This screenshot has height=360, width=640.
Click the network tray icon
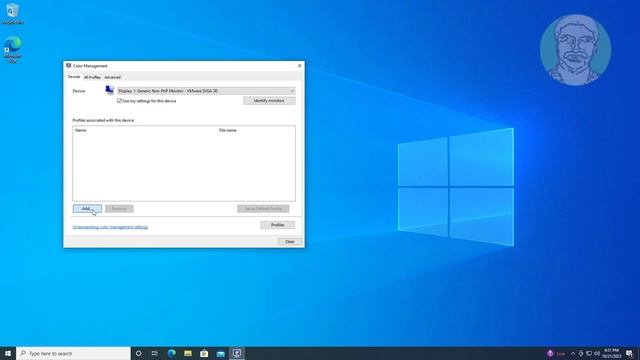click(589, 353)
